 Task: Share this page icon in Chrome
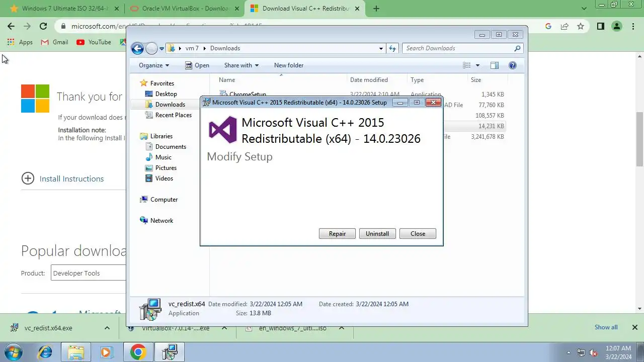[565, 26]
